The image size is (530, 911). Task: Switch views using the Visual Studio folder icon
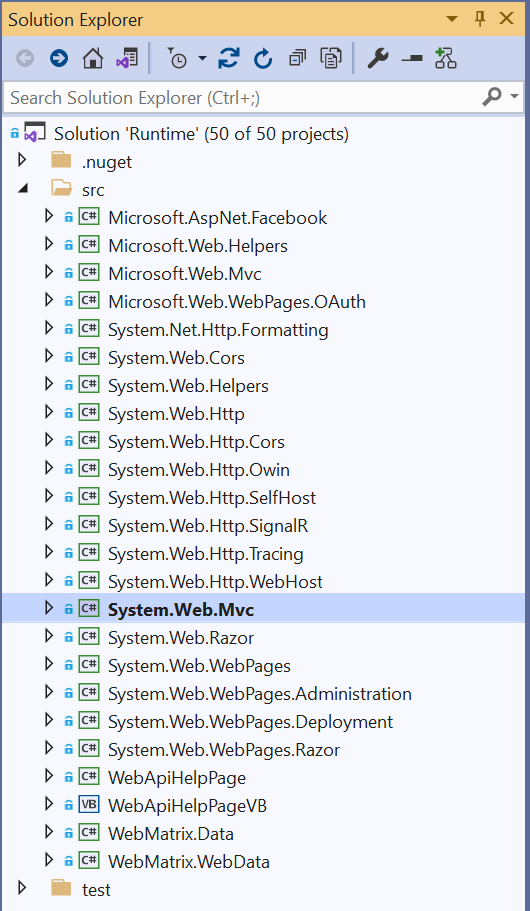pyautogui.click(x=127, y=58)
